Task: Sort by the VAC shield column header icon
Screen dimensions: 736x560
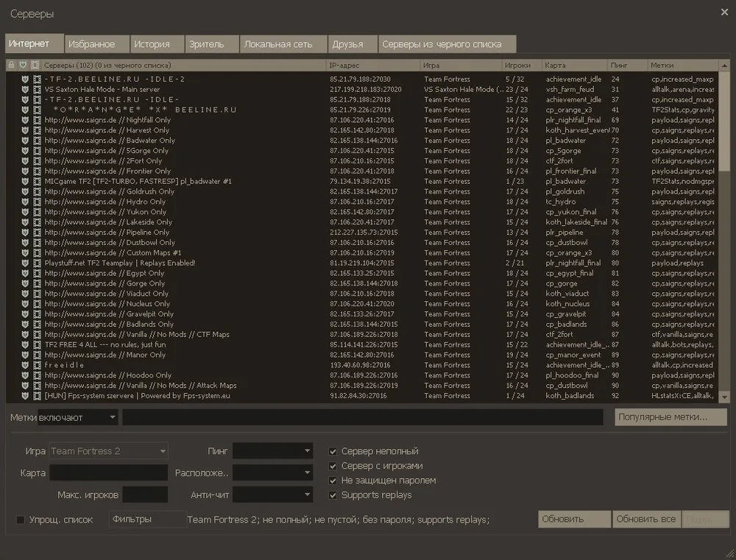Action: pos(23,65)
